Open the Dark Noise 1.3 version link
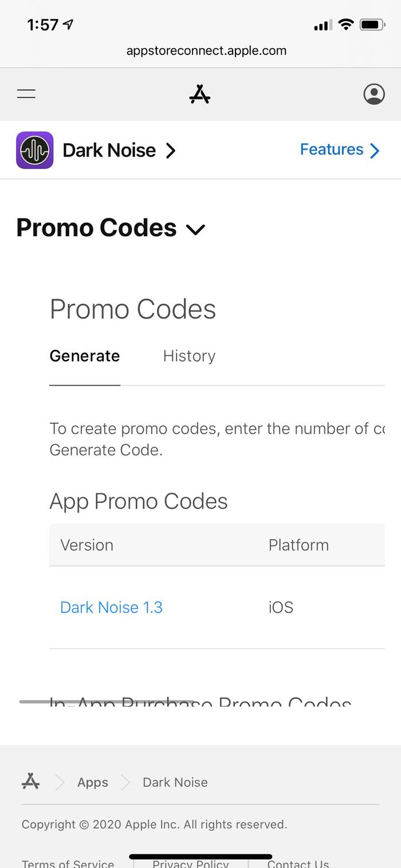Image resolution: width=401 pixels, height=868 pixels. point(112,607)
